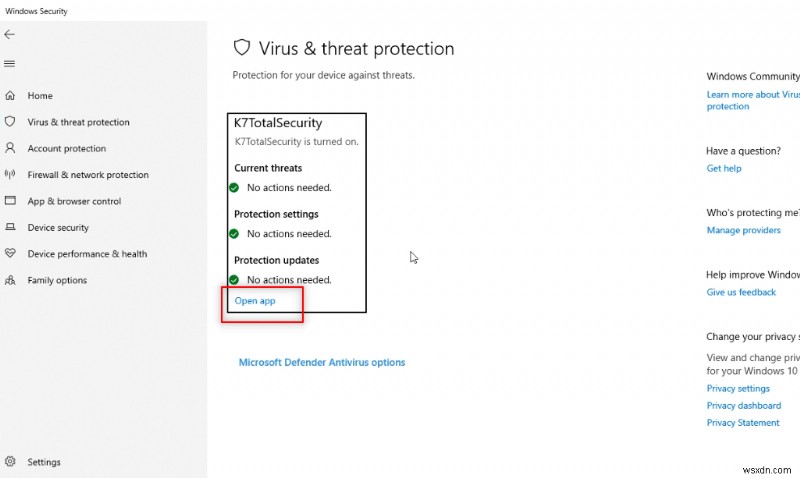Open the Privacy dashboard link
Viewport: 800px width, 478px height.
(x=744, y=406)
